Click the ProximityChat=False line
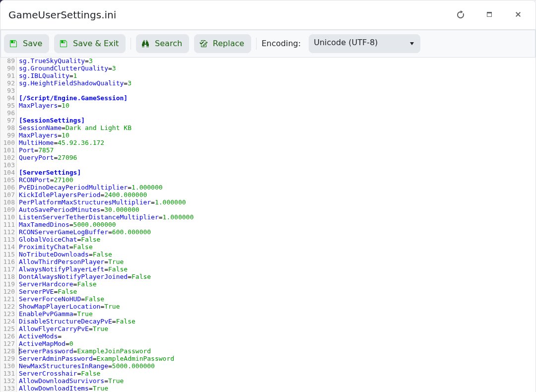536x392 pixels. [56, 247]
